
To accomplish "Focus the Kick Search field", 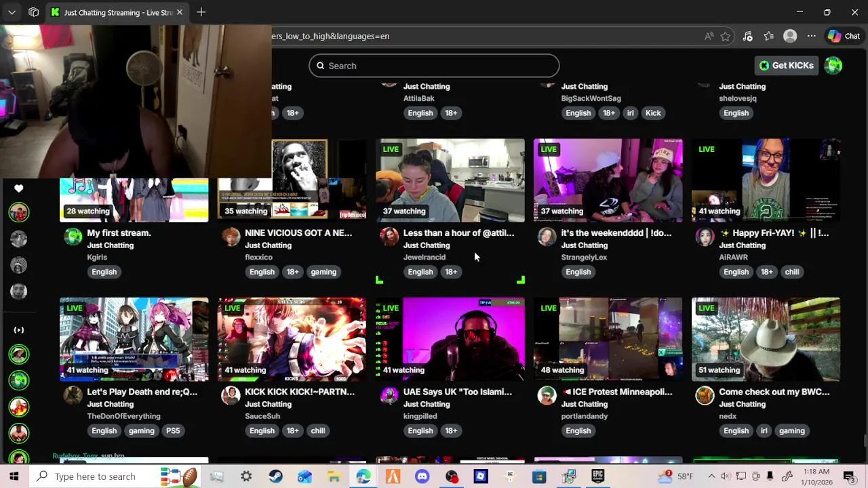I will (434, 66).
